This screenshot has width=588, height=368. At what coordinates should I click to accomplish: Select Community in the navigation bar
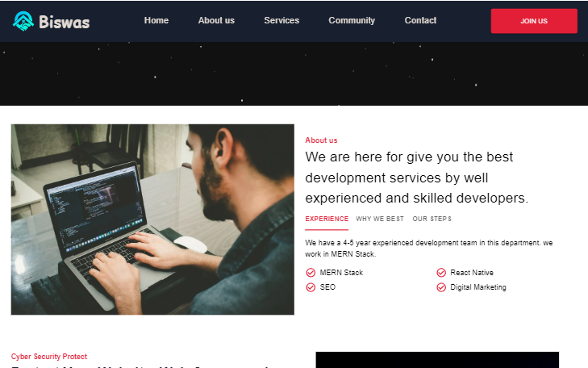coord(352,20)
